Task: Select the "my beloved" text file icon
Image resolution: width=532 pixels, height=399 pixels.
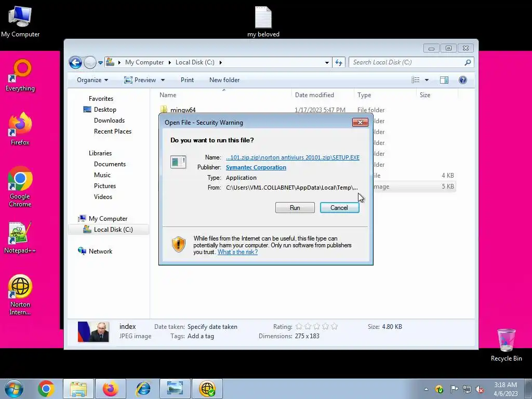Action: pos(263,21)
